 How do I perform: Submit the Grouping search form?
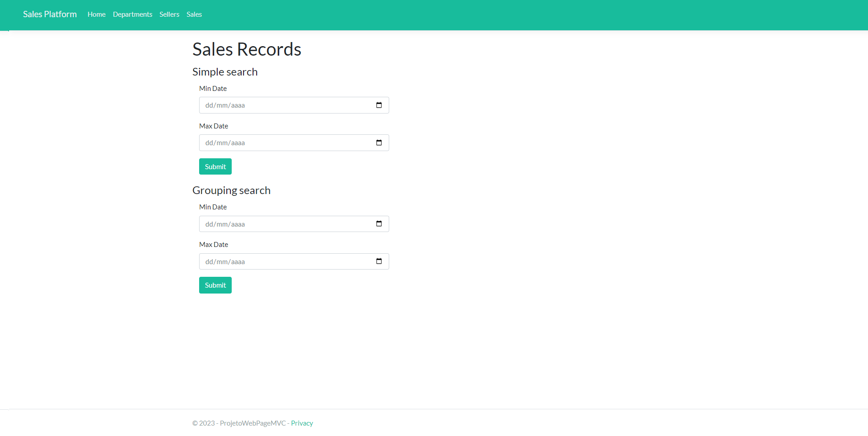pos(215,285)
